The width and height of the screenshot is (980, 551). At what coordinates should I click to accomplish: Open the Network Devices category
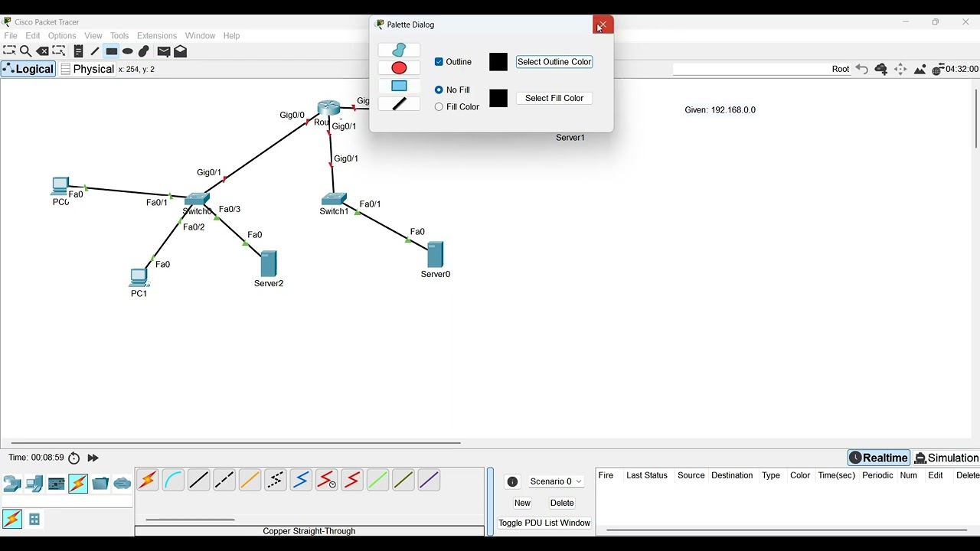pos(12,484)
